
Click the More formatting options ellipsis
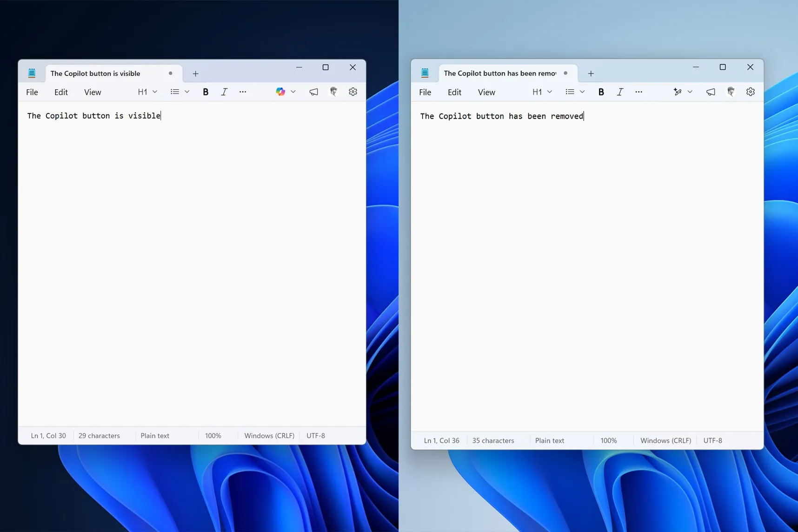(x=243, y=92)
